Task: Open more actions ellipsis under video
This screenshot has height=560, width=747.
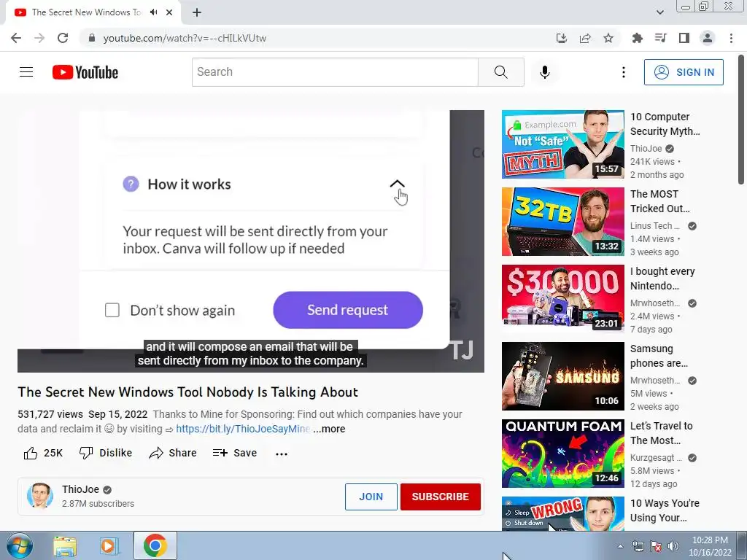Action: point(282,454)
